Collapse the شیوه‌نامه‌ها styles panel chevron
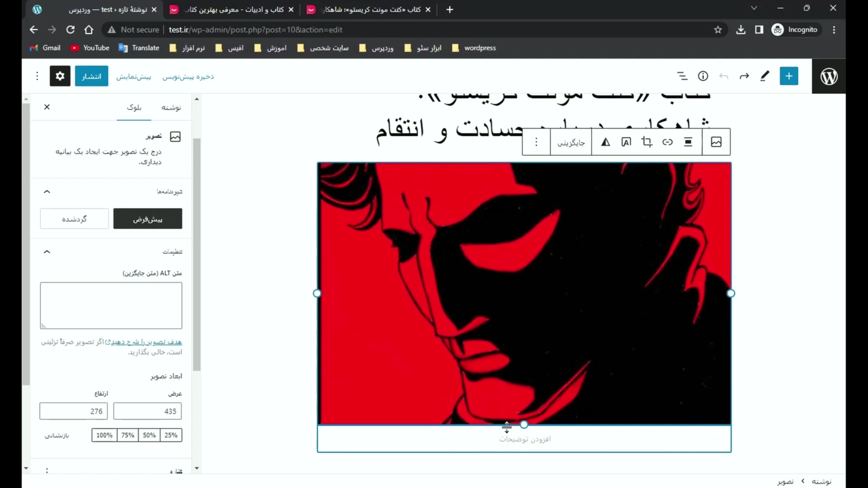 tap(47, 192)
